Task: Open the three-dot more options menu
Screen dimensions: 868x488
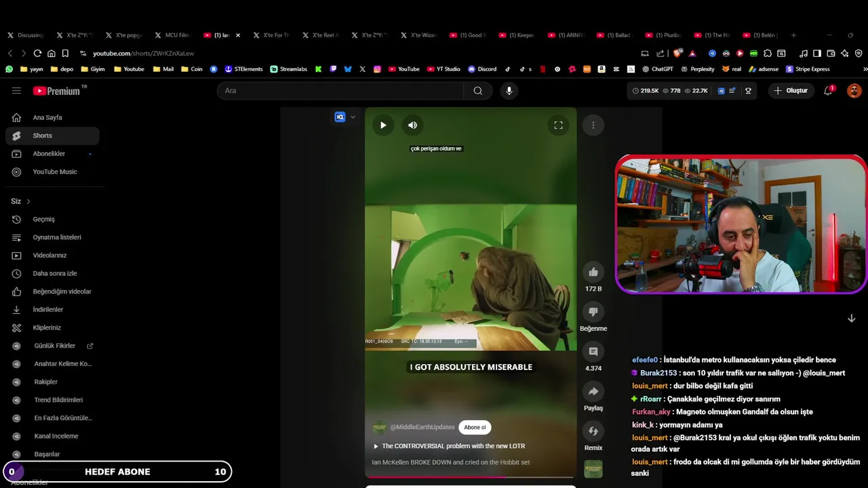Action: click(593, 125)
